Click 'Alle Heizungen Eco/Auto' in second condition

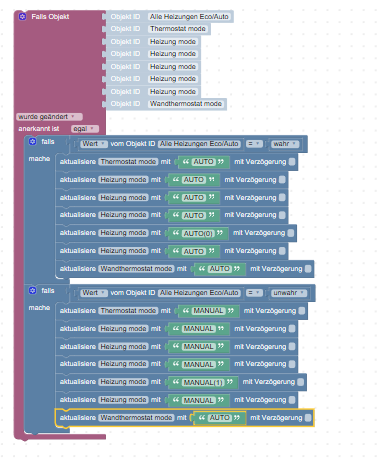[x=199, y=293]
